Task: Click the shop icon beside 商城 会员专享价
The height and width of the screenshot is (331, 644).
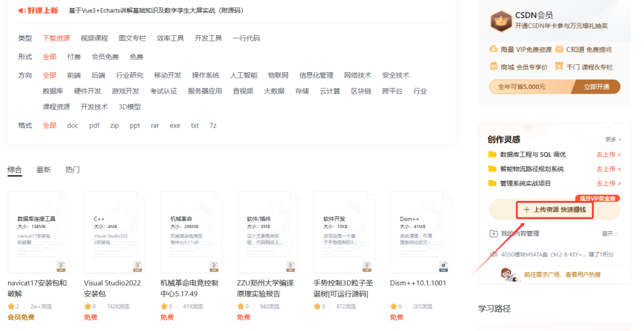Action: coord(493,67)
